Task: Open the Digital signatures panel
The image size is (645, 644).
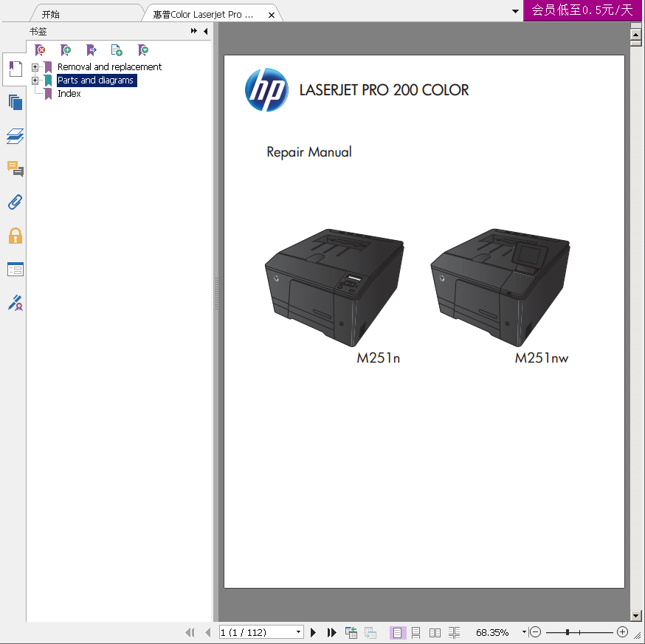Action: coord(15,303)
